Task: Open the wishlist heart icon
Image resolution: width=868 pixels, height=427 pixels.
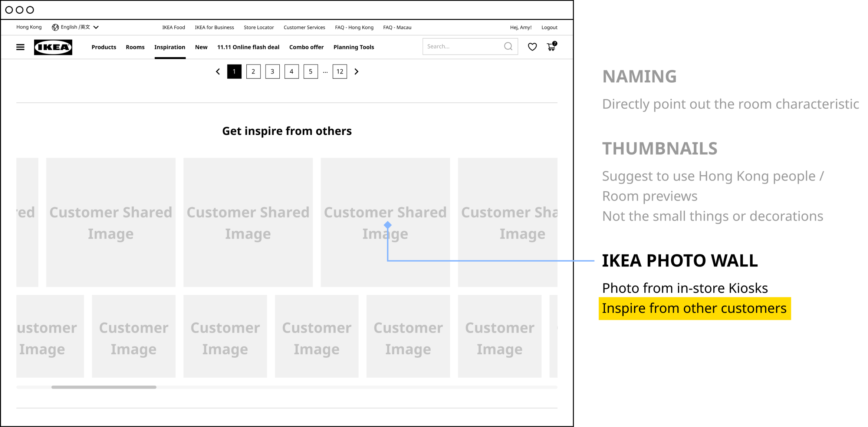Action: coord(532,47)
